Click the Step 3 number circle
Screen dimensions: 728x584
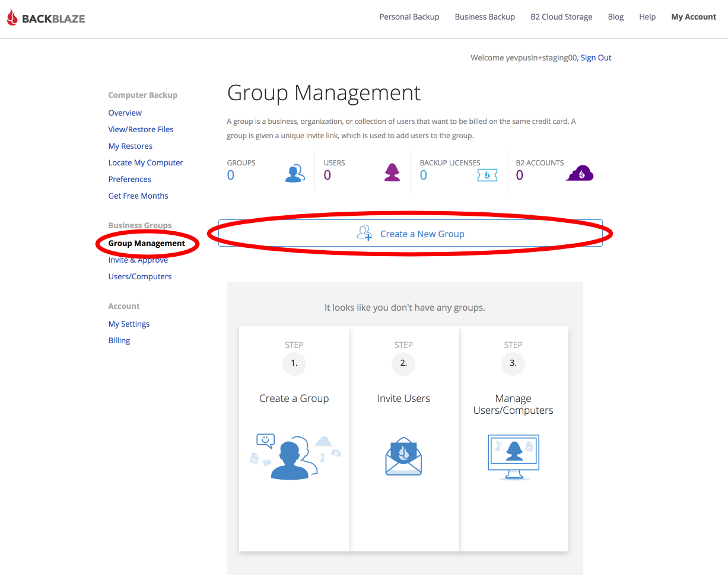[x=513, y=363]
